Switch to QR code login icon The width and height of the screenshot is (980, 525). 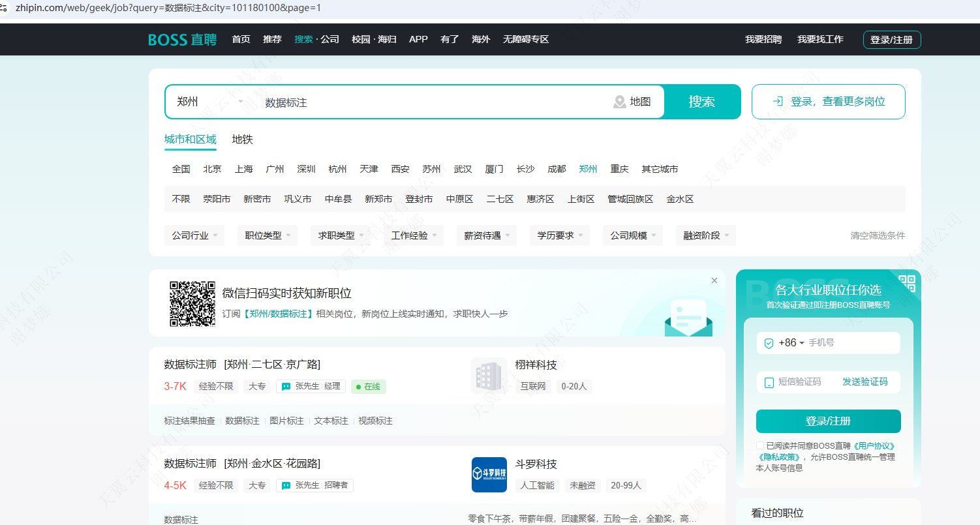tap(907, 283)
